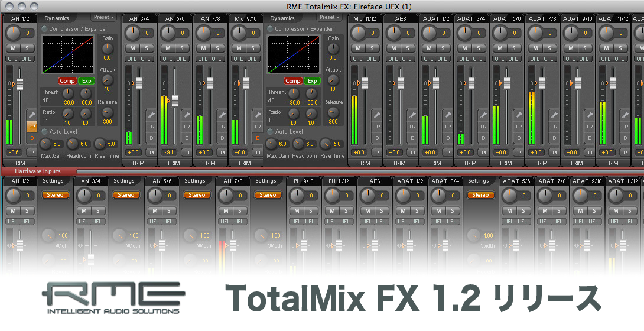Click the collapse arrow icon on upper ADAT 7/8
Viewport: 644px width, 331px height.
[x=554, y=152]
